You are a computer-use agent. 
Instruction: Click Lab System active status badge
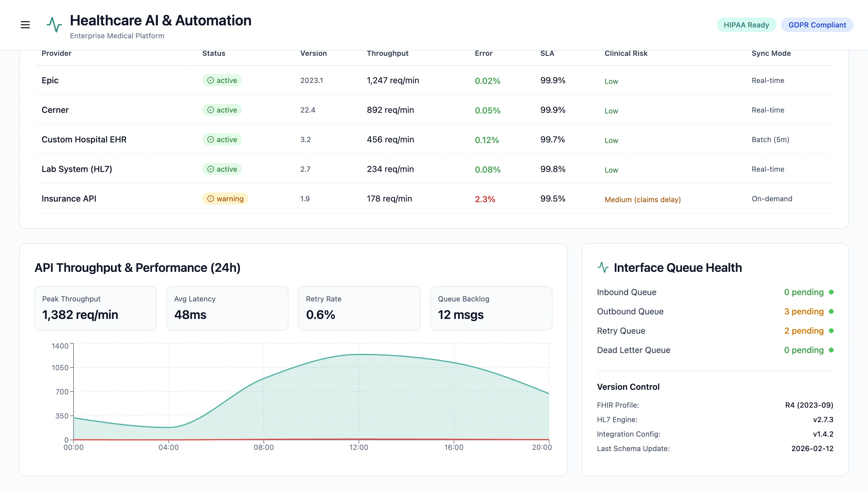(x=222, y=169)
